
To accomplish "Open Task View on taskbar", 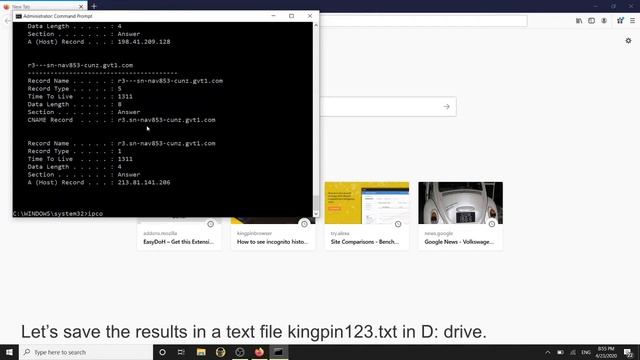I will (181, 352).
